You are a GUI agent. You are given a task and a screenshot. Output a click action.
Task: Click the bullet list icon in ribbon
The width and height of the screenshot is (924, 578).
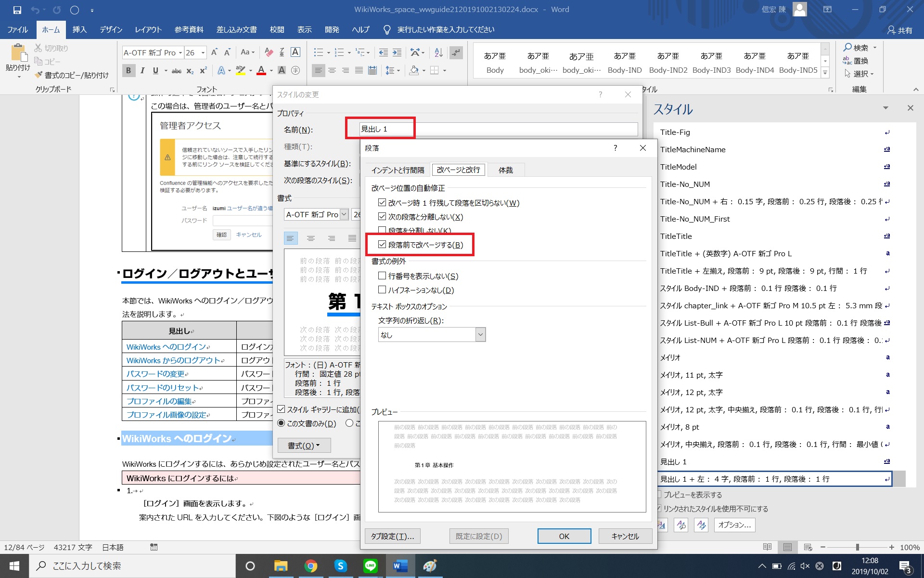pos(318,52)
